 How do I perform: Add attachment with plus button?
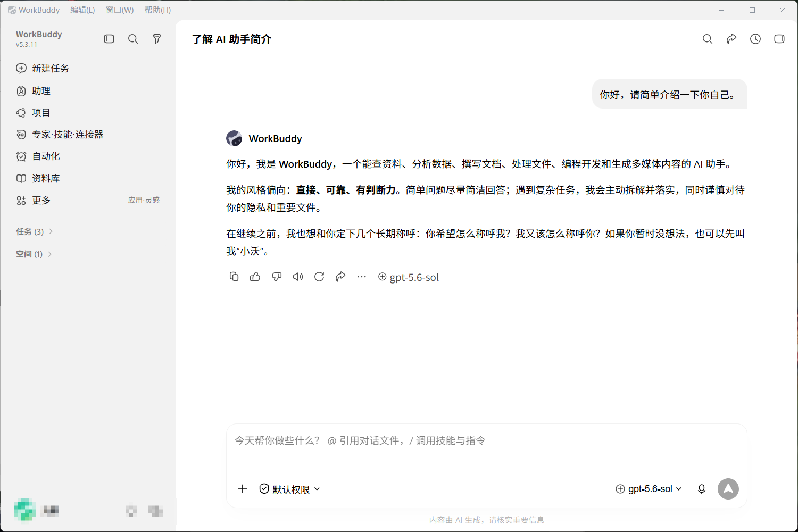coord(243,489)
